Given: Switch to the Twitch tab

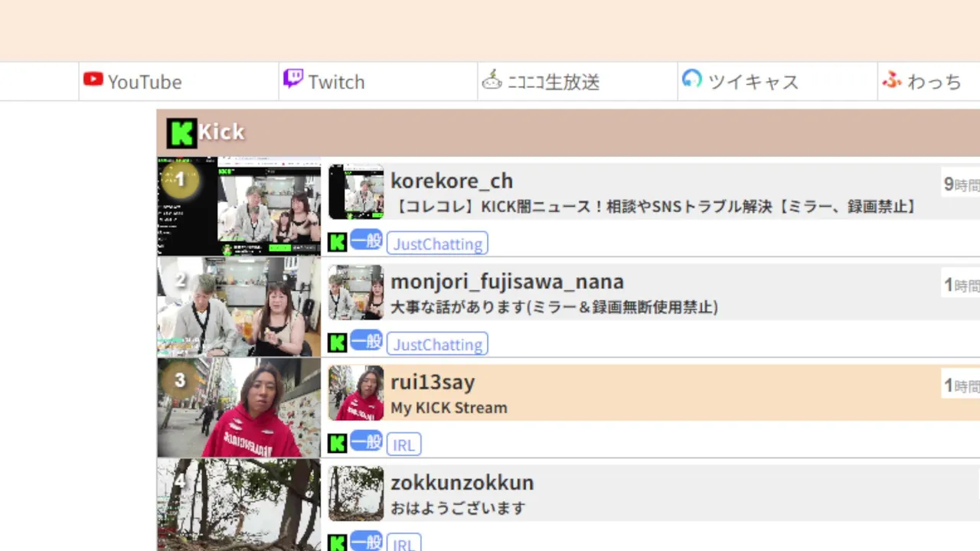Looking at the screenshot, I should 378,81.
